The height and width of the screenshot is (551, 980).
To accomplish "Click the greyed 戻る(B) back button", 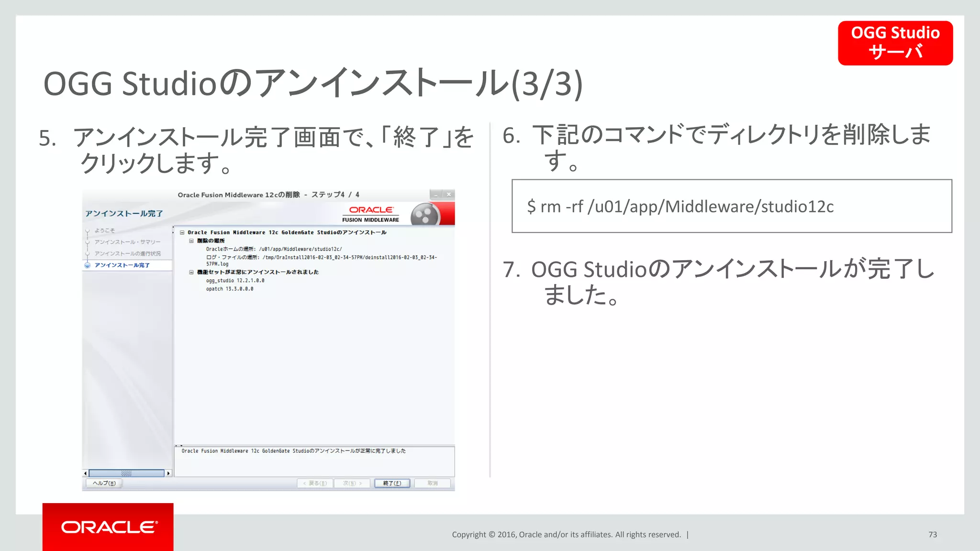I will click(x=315, y=483).
